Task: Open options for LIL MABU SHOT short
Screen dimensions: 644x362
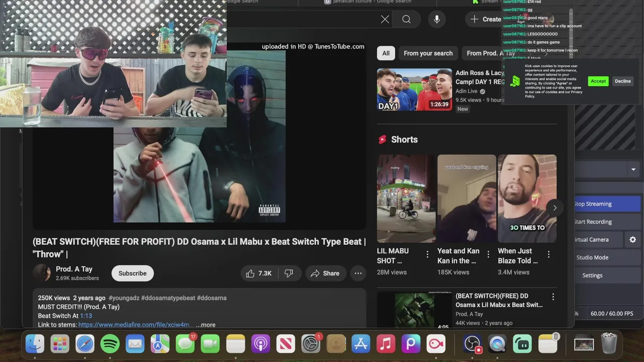Action: pos(428,254)
